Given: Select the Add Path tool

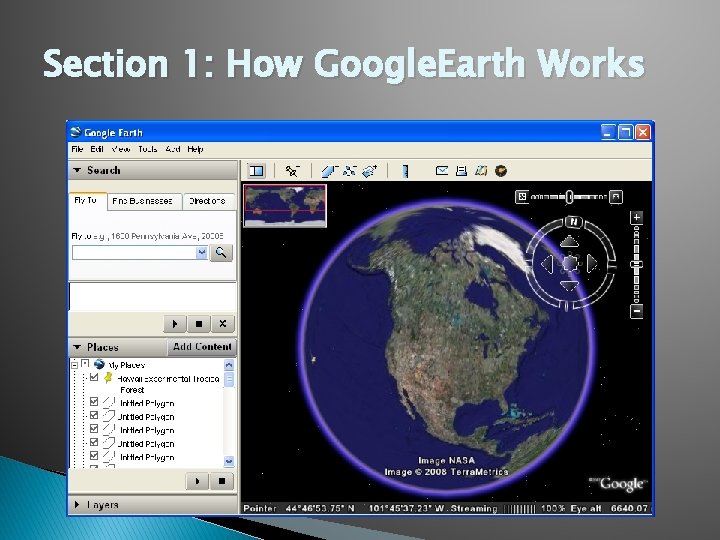Looking at the screenshot, I should click(349, 171).
